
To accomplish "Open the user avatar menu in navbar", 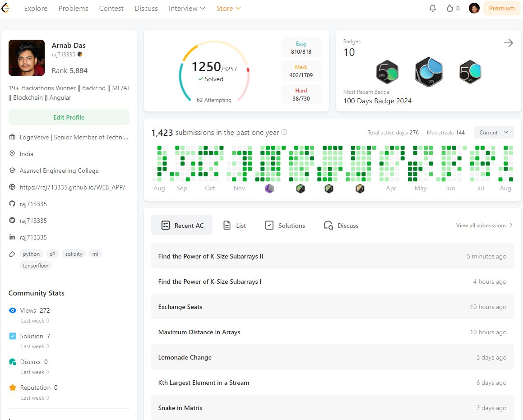I will 474,8.
